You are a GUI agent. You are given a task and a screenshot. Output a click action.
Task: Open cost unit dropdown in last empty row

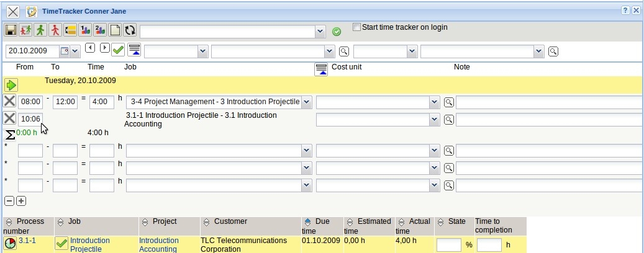click(435, 185)
